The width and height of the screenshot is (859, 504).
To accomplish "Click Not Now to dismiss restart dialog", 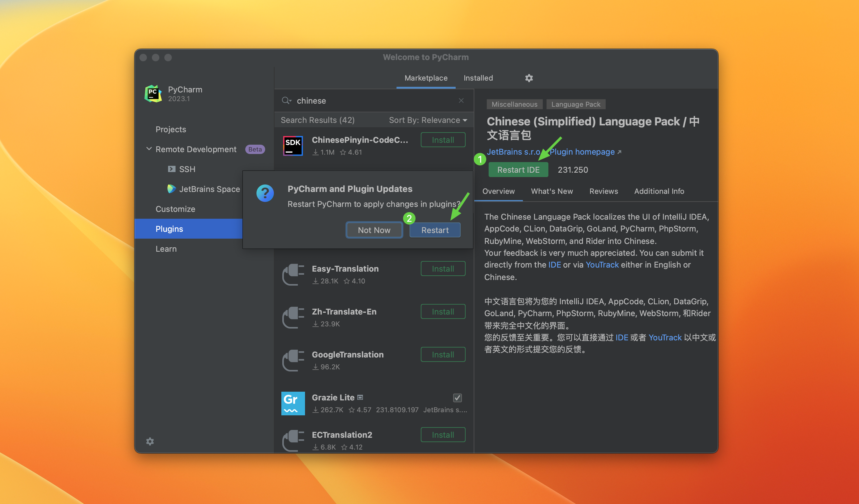I will (x=373, y=230).
